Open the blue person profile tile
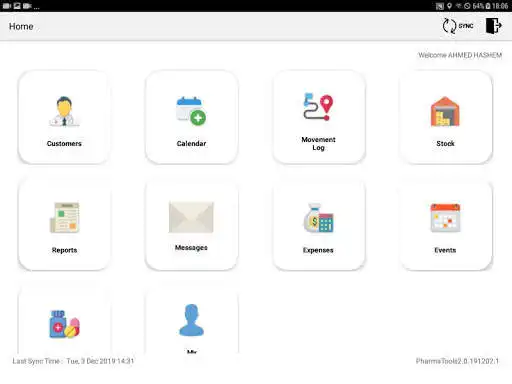The width and height of the screenshot is (512, 384). 191,320
